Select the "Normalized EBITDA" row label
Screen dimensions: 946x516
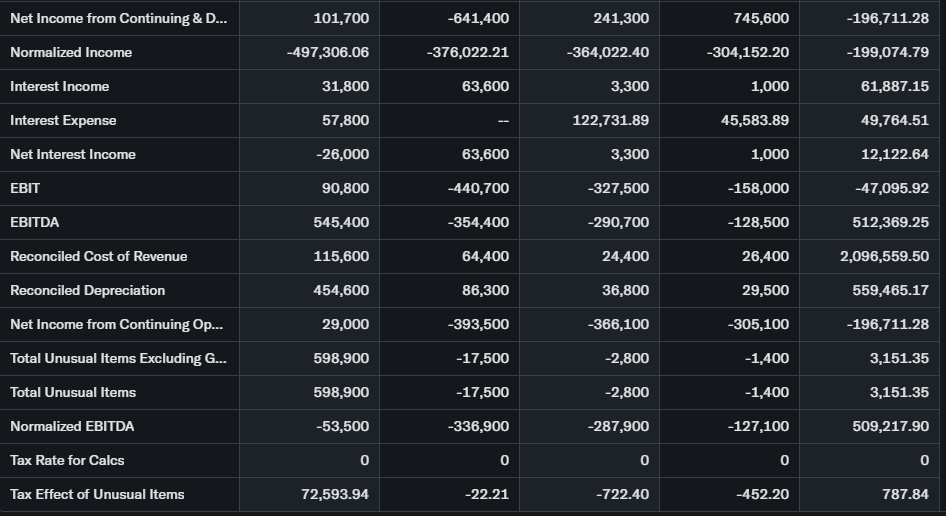point(72,426)
